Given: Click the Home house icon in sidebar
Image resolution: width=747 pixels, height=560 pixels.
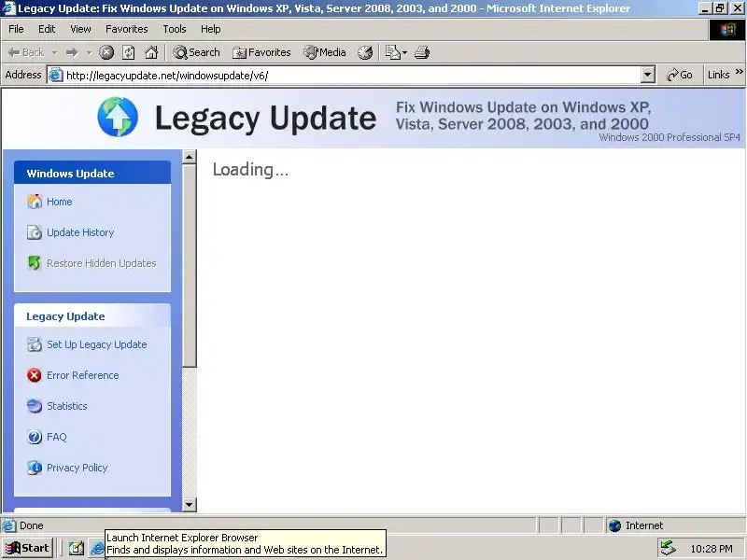Looking at the screenshot, I should click(x=35, y=202).
